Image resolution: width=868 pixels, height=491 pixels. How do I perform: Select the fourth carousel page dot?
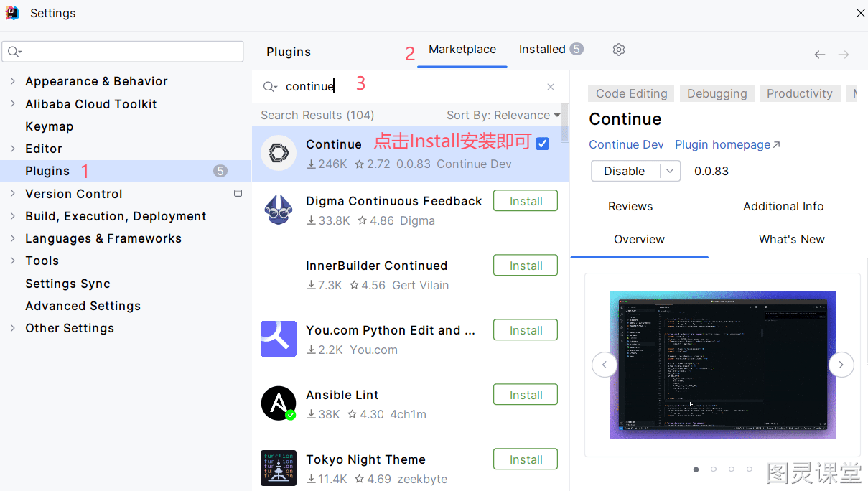pyautogui.click(x=750, y=469)
